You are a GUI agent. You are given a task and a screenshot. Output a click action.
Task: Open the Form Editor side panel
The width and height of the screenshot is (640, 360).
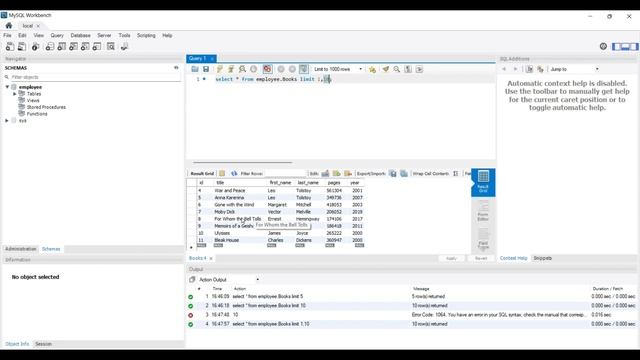click(x=483, y=211)
